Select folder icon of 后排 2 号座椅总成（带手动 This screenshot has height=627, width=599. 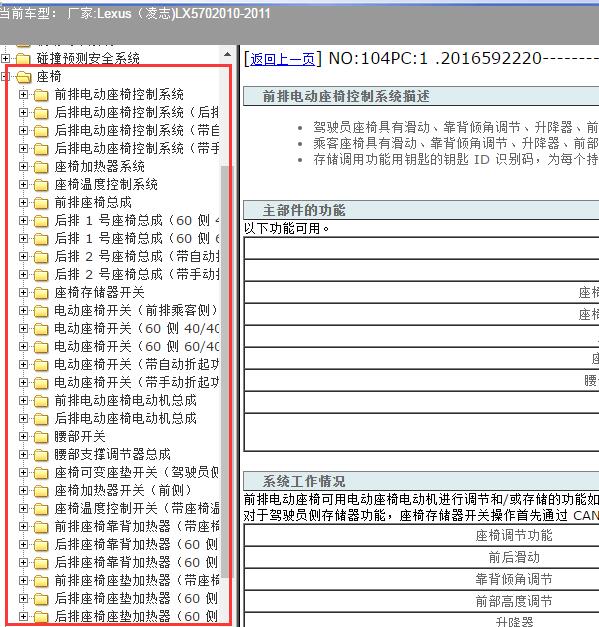coord(41,275)
